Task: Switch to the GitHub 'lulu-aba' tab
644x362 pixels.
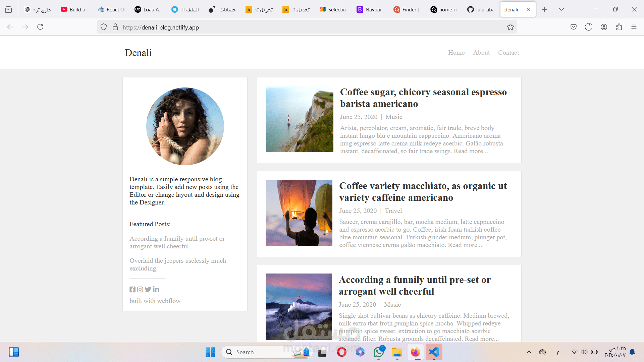Action: point(480,9)
